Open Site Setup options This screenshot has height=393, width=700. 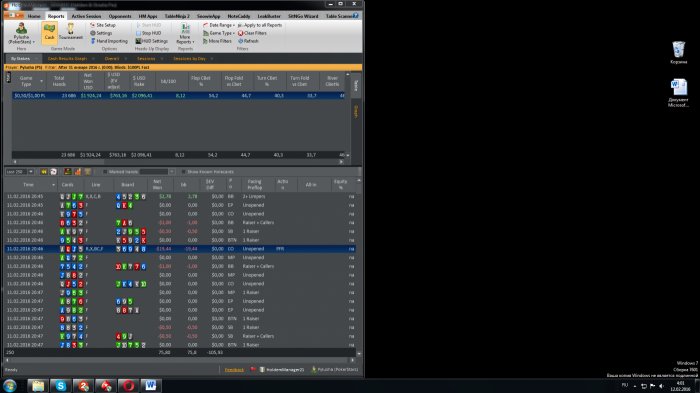click(x=103, y=25)
